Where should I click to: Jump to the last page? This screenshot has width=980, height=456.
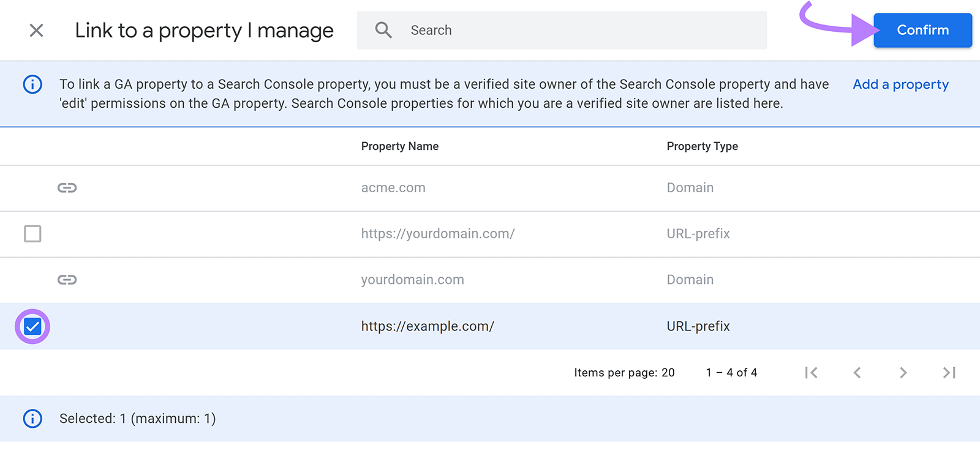pyautogui.click(x=949, y=373)
